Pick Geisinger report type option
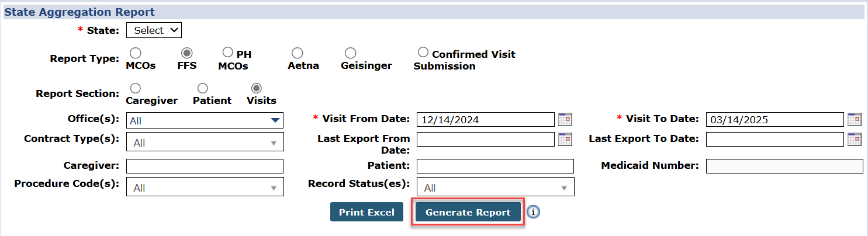The height and width of the screenshot is (236, 868). pos(350,54)
